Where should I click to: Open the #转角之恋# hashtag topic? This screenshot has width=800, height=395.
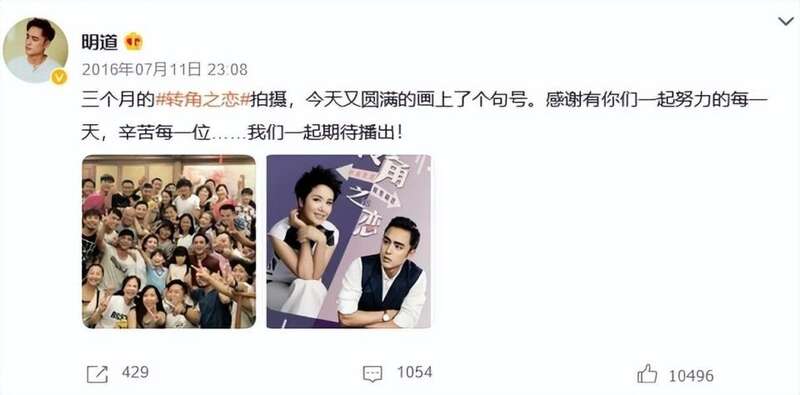coord(203,100)
